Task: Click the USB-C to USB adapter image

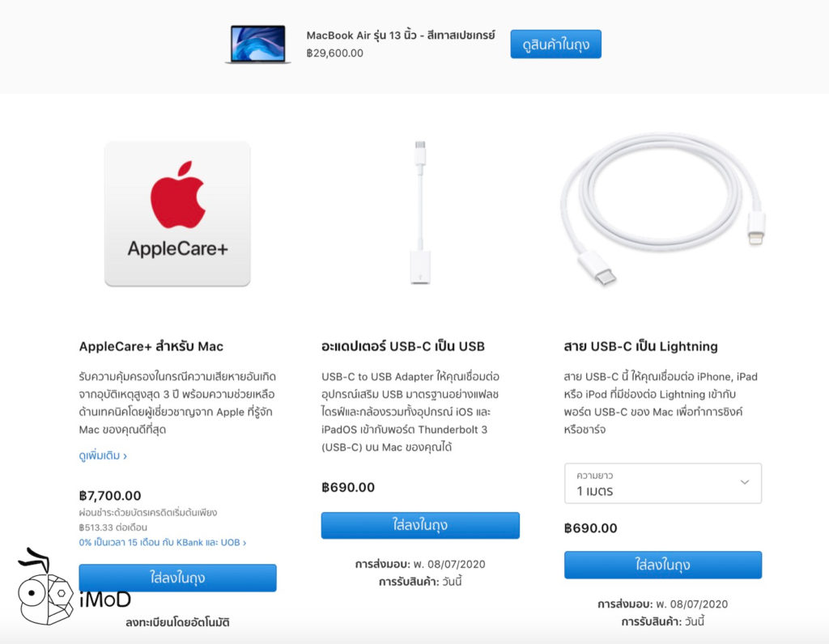Action: pyautogui.click(x=419, y=213)
